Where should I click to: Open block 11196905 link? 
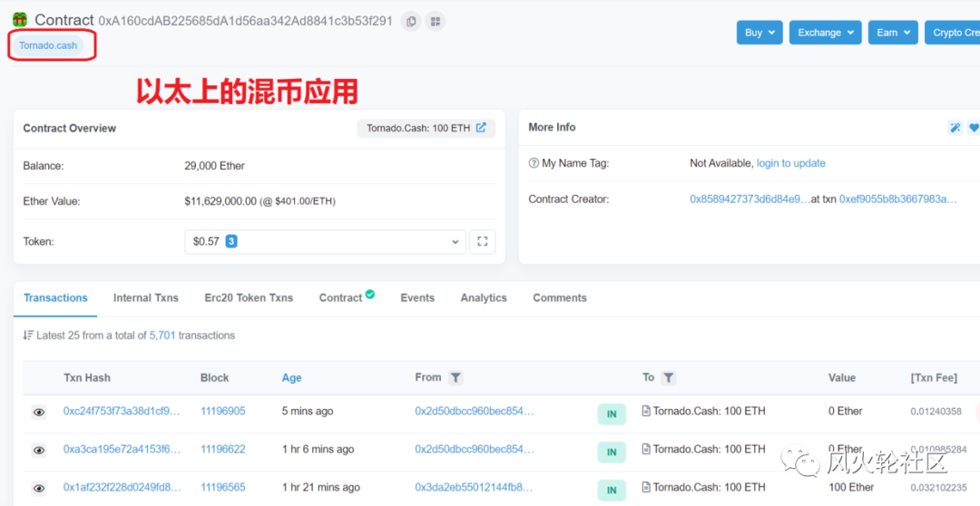222,411
